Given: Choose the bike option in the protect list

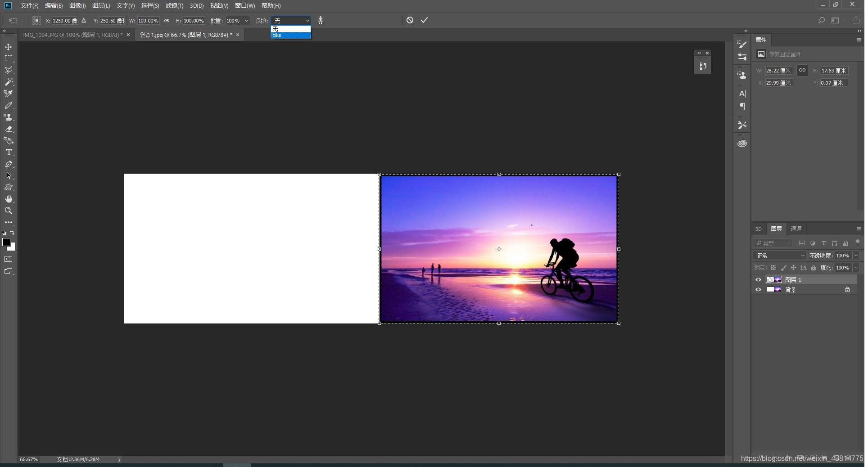Looking at the screenshot, I should 291,35.
